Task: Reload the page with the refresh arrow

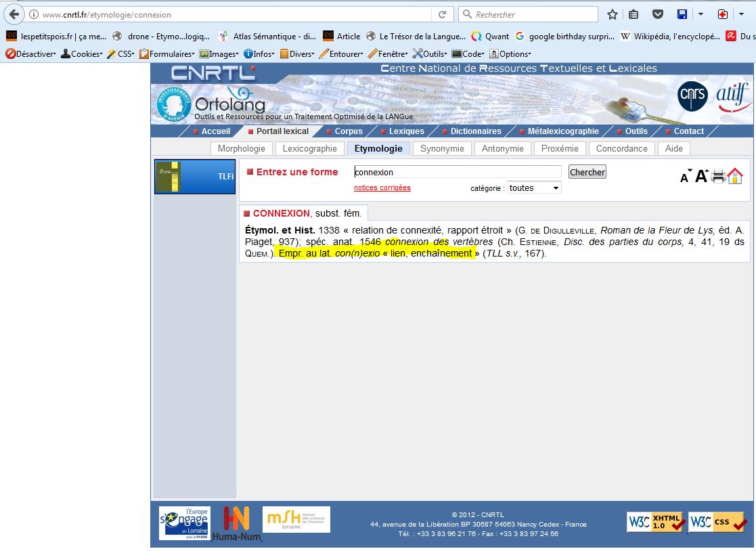Action: coord(442,14)
